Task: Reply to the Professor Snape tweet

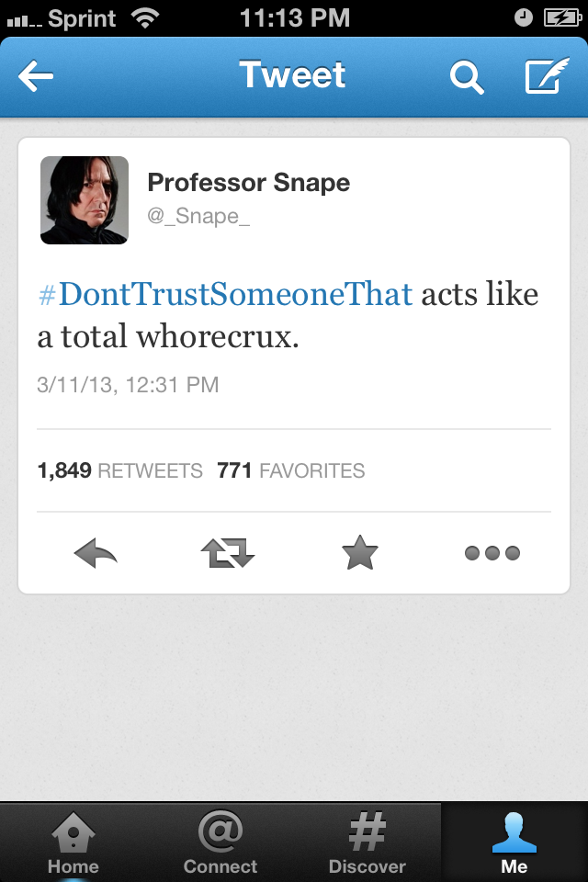Action: 96,553
